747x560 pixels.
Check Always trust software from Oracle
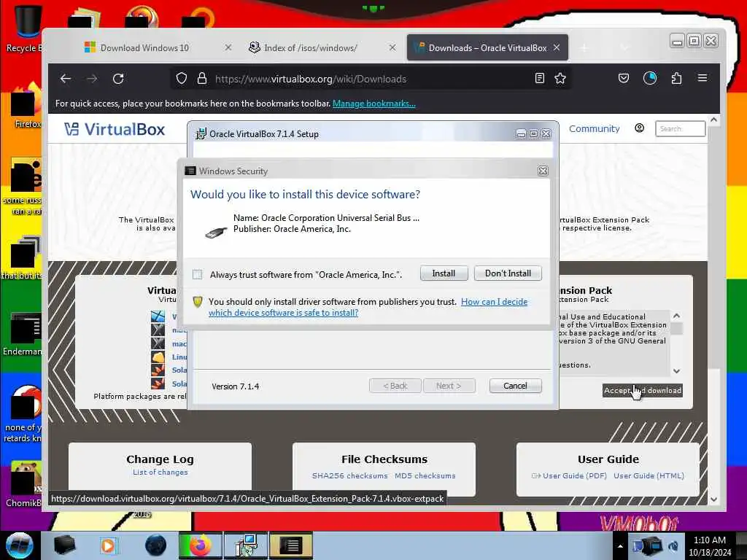(197, 274)
